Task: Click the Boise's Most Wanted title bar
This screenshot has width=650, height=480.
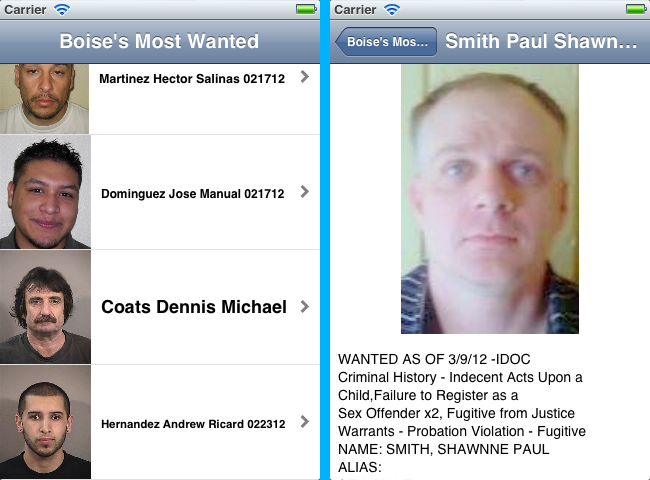Action: pyautogui.click(x=159, y=41)
